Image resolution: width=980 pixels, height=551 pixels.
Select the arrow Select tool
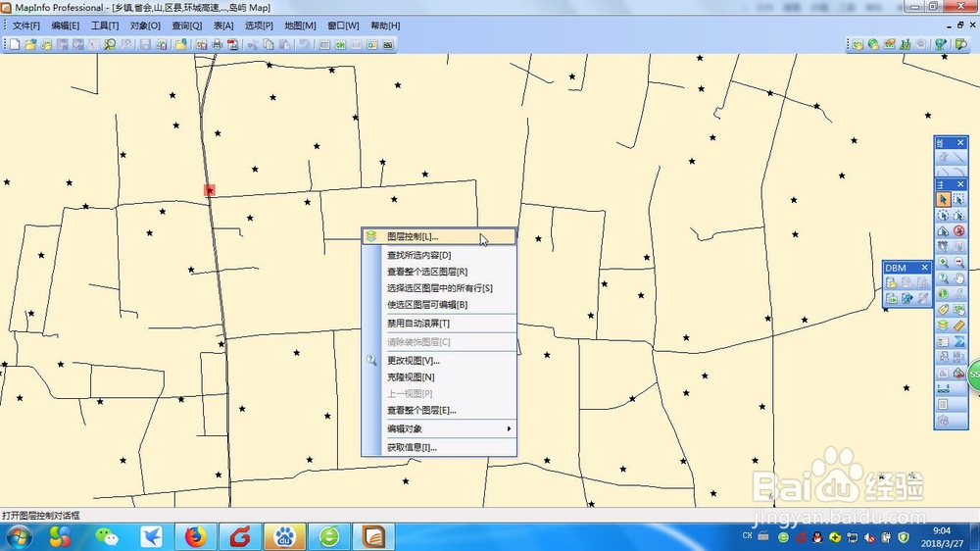point(943,199)
